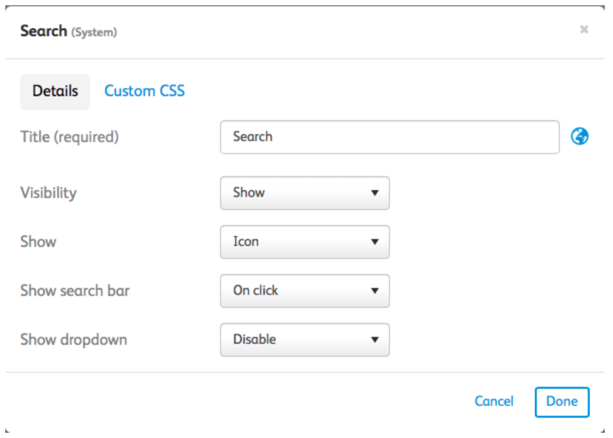Click the Visibility field label

point(48,193)
